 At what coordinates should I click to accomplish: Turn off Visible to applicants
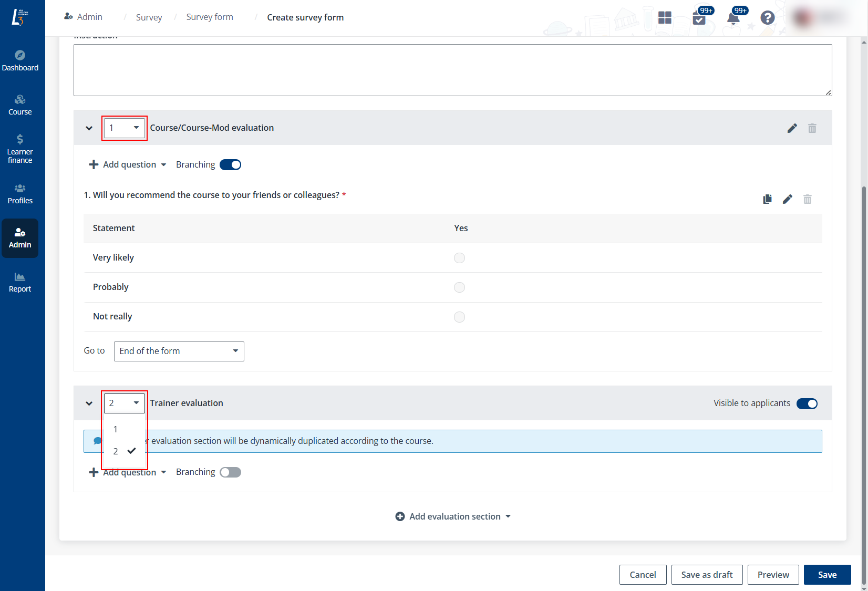coord(807,403)
